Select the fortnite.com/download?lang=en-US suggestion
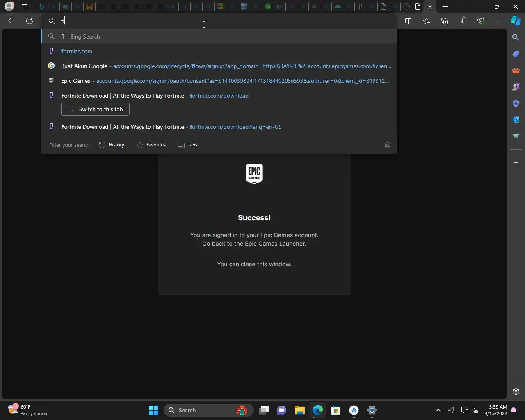 (219, 127)
